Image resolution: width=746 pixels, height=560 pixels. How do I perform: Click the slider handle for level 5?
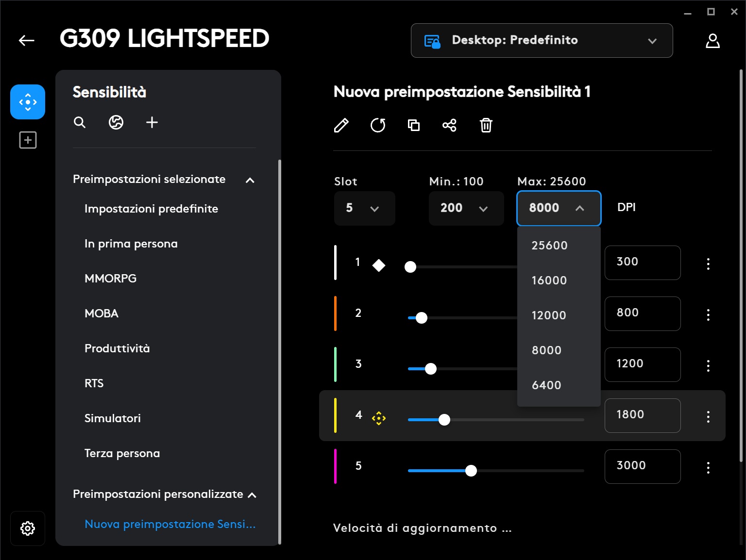pyautogui.click(x=471, y=471)
